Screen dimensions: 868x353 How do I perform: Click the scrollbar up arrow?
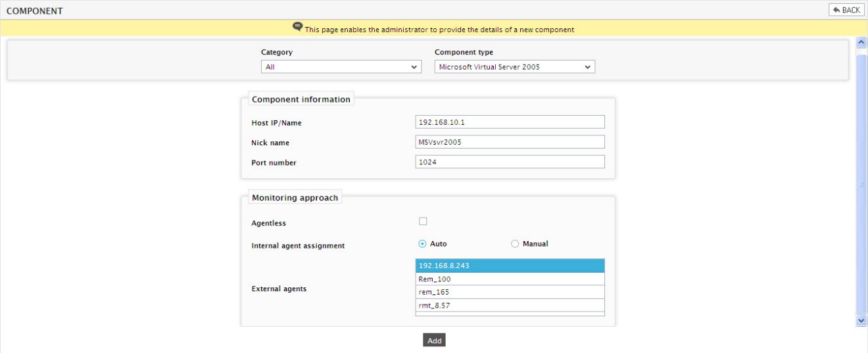coord(862,42)
